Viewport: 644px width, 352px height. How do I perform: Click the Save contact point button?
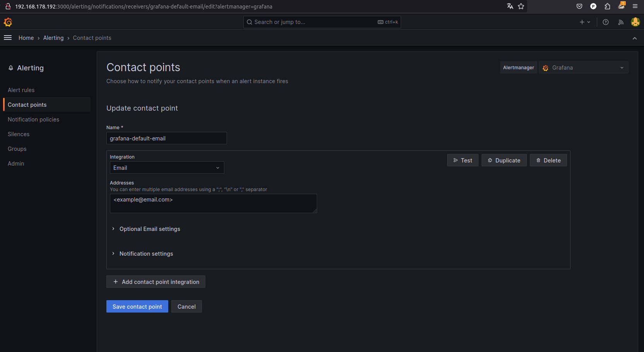(137, 306)
